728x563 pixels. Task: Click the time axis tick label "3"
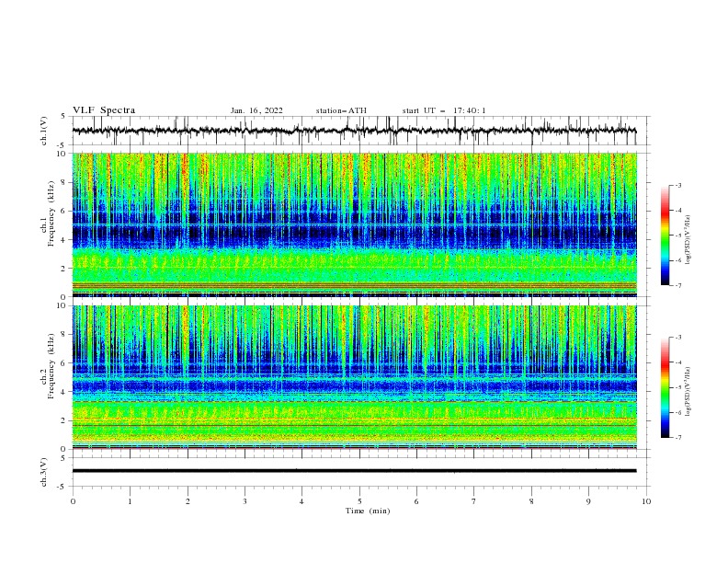[245, 501]
